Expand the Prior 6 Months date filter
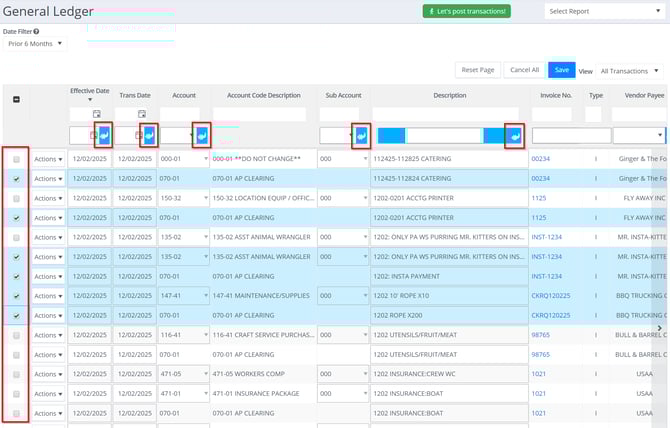Image resolution: width=670 pixels, height=428 pixels. click(x=34, y=44)
